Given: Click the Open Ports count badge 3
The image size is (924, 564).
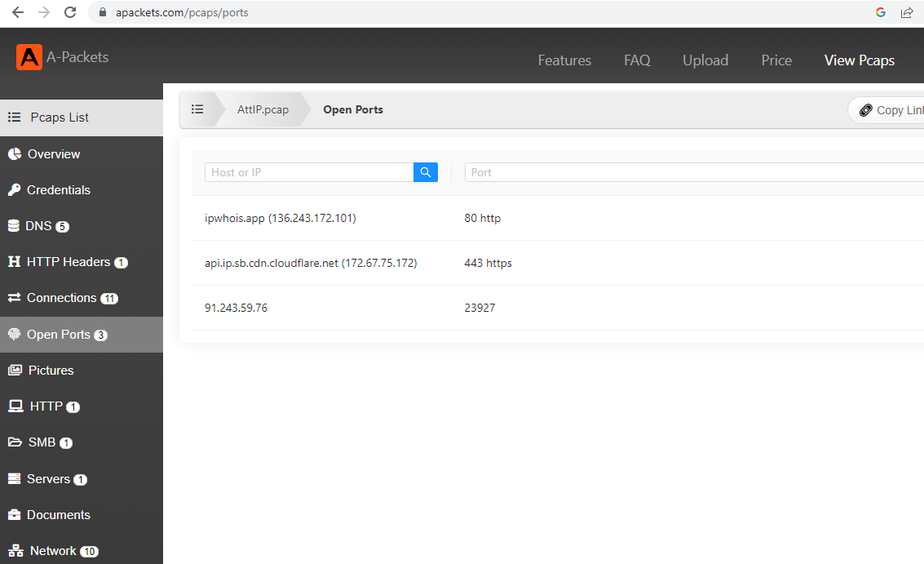Looking at the screenshot, I should point(101,335).
